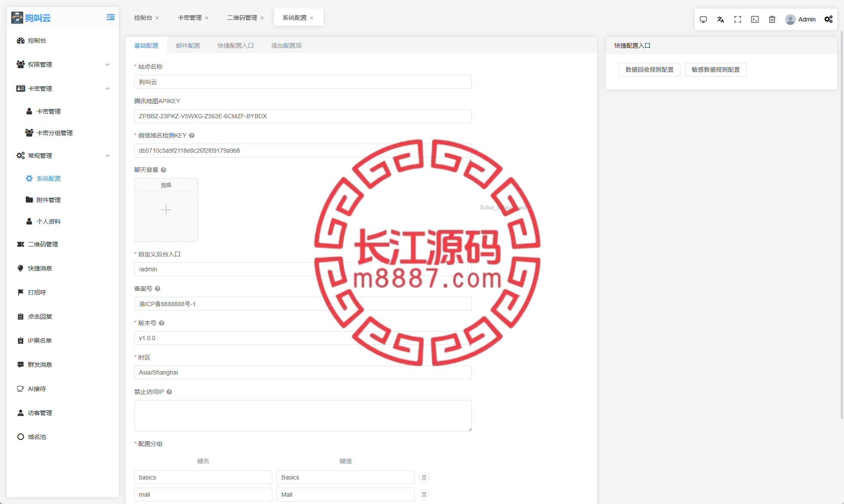Select the 基础配置 config tab

pyautogui.click(x=146, y=46)
